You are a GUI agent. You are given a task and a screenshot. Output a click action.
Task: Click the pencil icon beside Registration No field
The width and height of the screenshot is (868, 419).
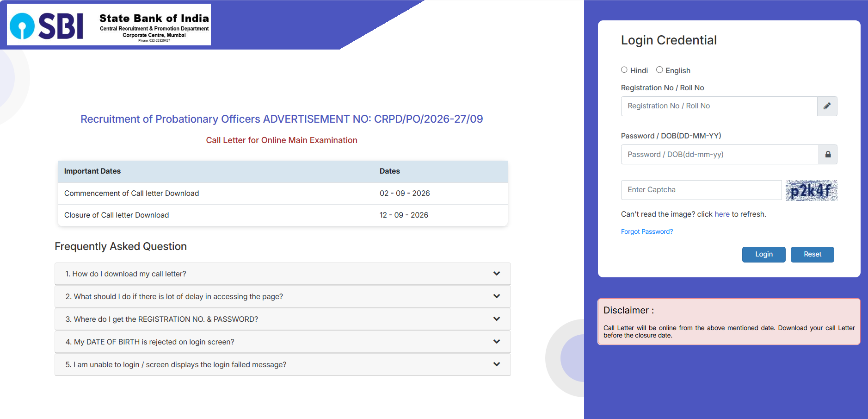tap(827, 106)
